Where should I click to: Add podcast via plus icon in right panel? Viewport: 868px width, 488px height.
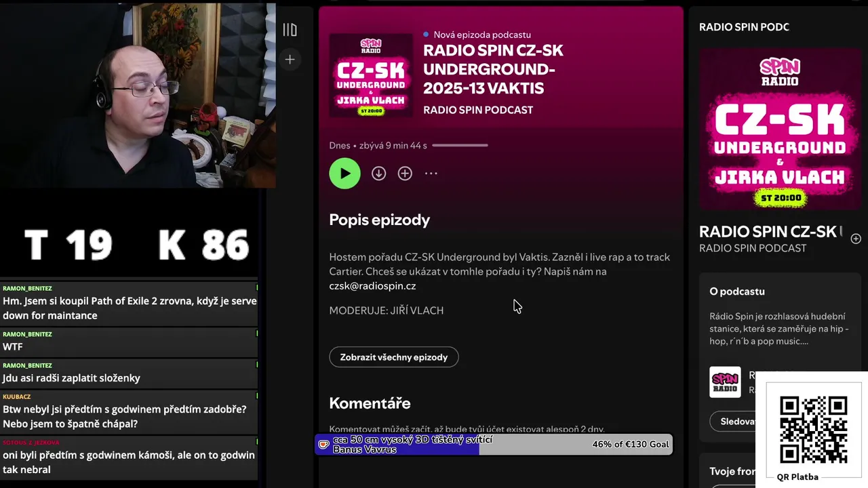click(x=856, y=239)
